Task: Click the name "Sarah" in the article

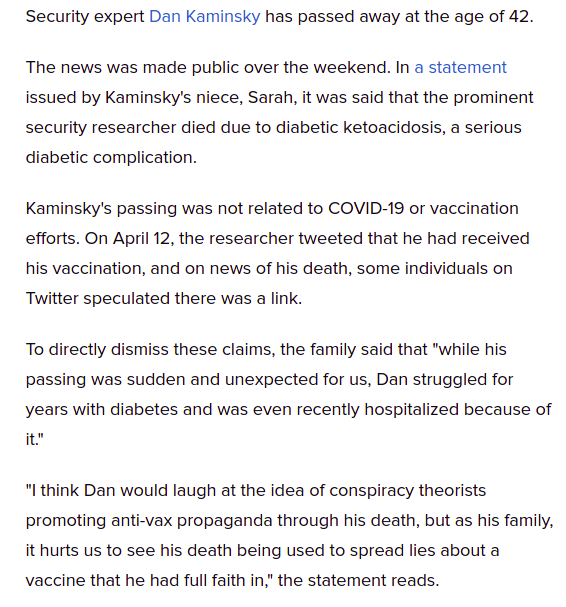Action: pos(271,98)
